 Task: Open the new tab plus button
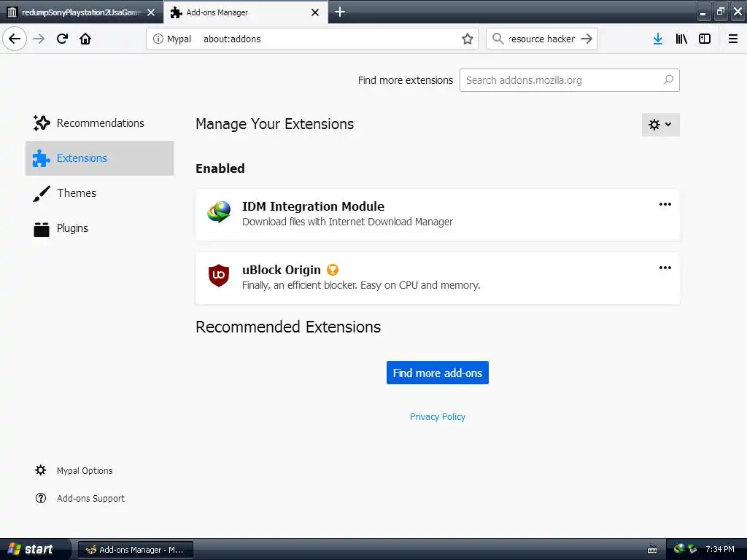pyautogui.click(x=340, y=12)
